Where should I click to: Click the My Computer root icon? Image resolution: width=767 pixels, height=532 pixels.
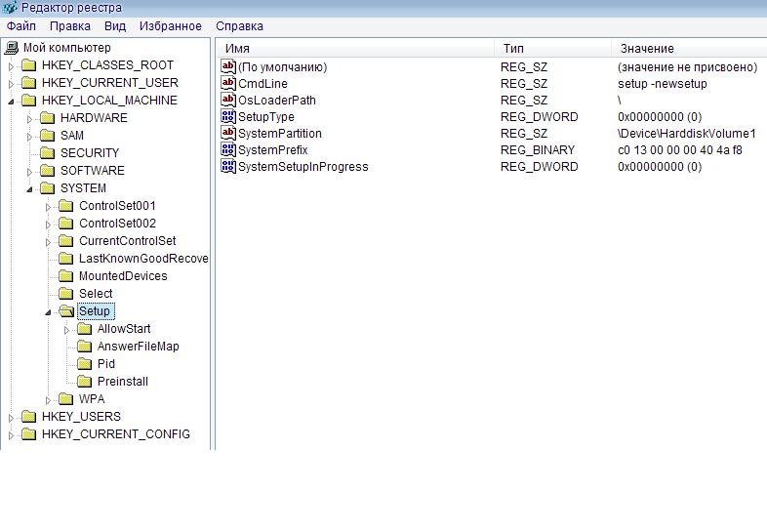click(x=12, y=48)
